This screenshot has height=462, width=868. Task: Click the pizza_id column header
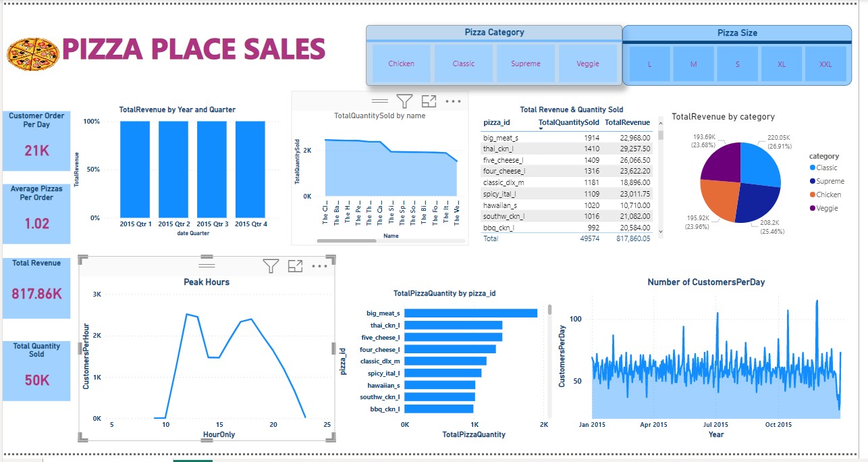click(496, 122)
